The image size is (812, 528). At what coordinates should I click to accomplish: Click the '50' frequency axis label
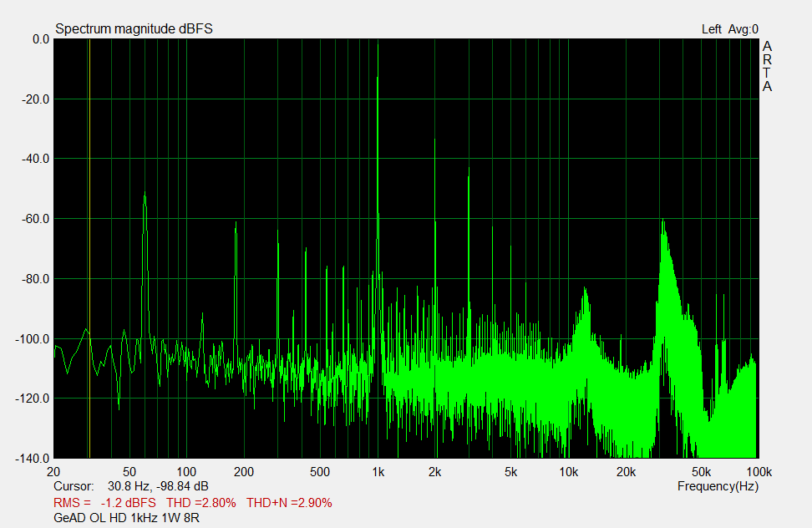click(129, 472)
